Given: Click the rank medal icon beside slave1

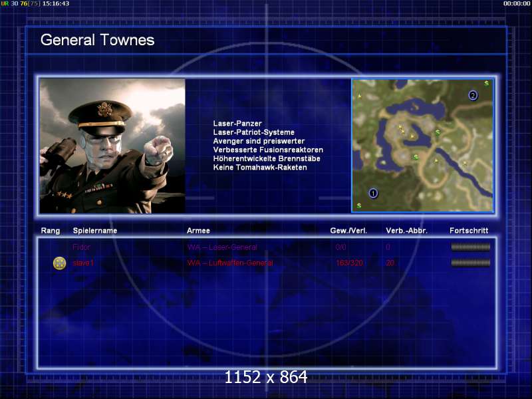Looking at the screenshot, I should (x=59, y=263).
